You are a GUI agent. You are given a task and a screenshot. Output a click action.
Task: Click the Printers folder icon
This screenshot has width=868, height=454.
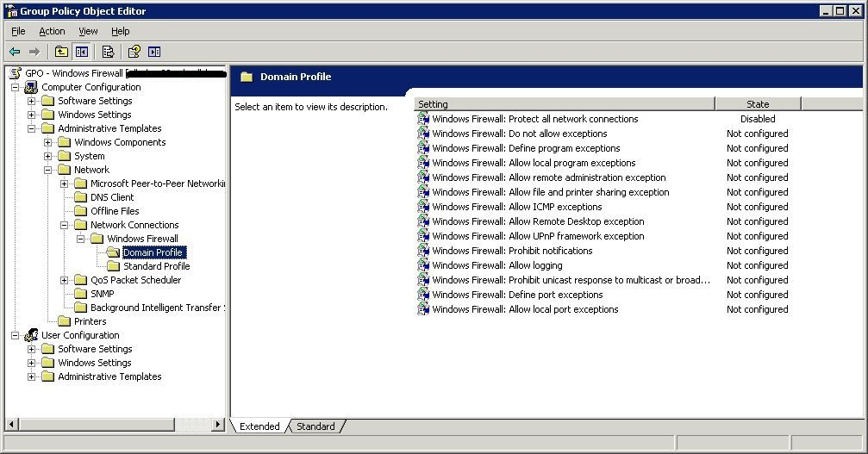point(64,321)
